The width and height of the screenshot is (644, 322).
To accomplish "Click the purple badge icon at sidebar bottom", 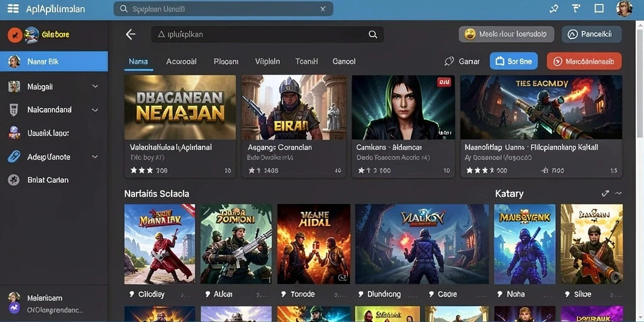I will 14,308.
